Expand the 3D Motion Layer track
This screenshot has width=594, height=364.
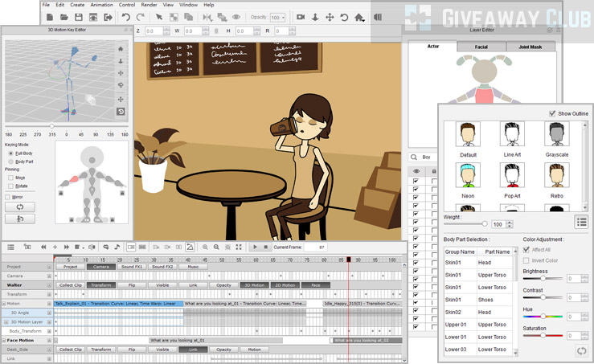pos(6,322)
